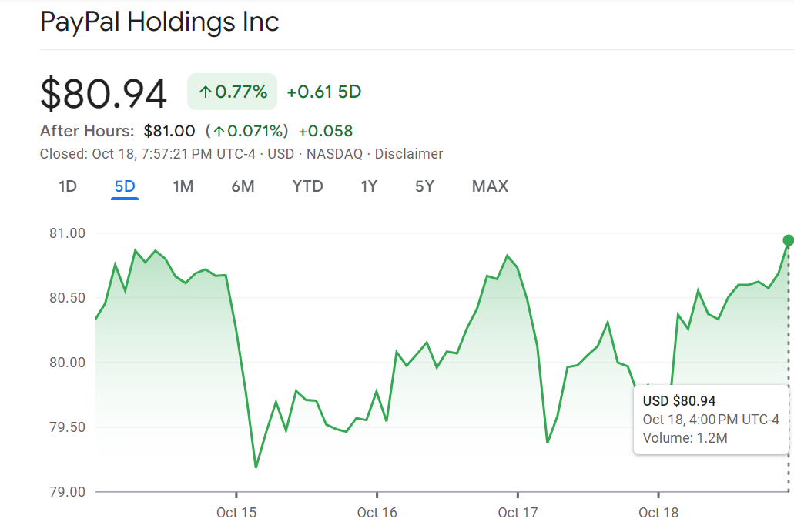Click the Oct 15 label on the x-axis
The height and width of the screenshot is (532, 794).
click(x=236, y=510)
